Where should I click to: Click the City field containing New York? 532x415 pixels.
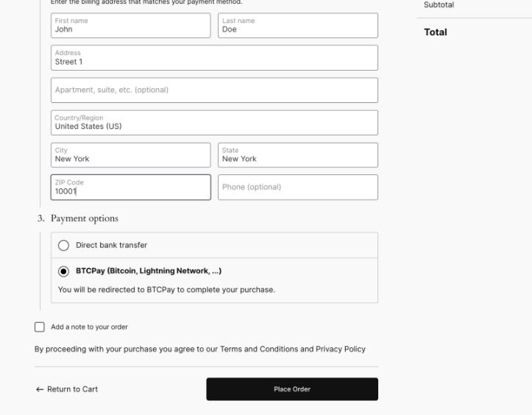[x=131, y=155]
